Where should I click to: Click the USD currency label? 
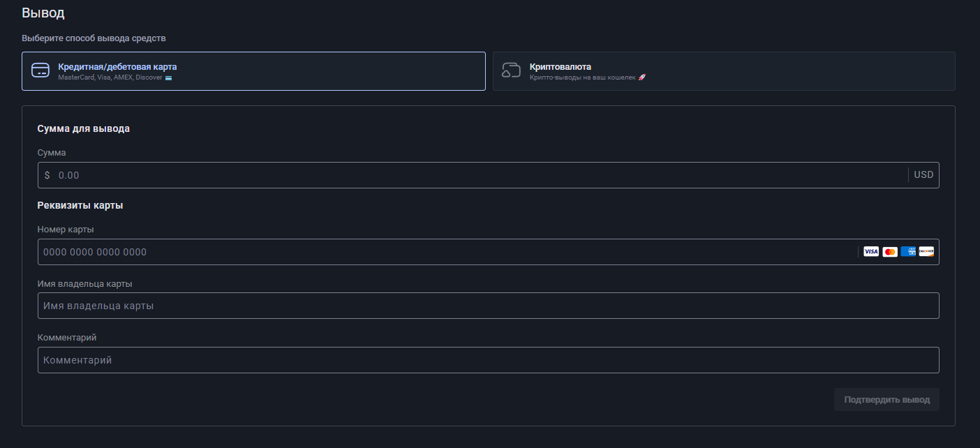(x=923, y=175)
